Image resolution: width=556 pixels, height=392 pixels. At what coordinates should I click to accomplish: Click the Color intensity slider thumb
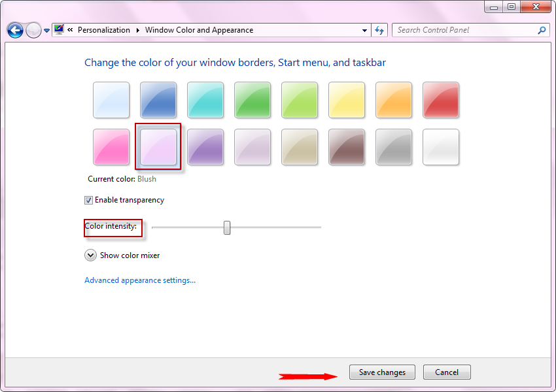coord(227,228)
